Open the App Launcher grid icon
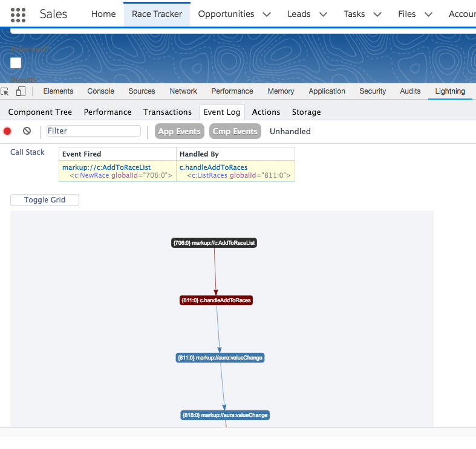 [18, 15]
